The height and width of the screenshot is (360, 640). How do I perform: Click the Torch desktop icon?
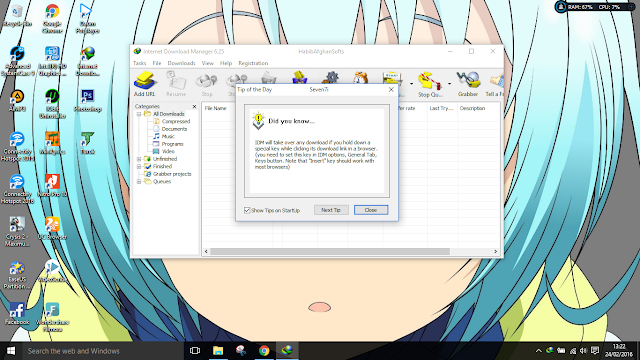pyautogui.click(x=87, y=143)
